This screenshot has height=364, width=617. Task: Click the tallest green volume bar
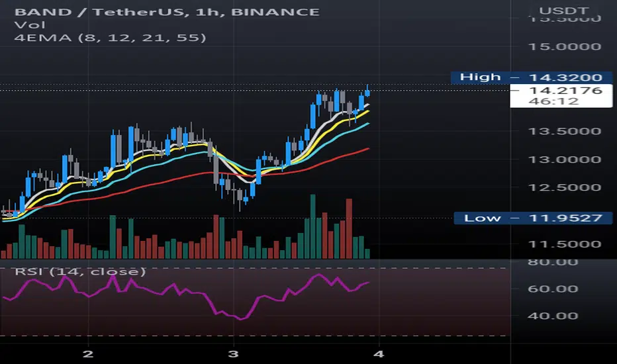coord(313,226)
